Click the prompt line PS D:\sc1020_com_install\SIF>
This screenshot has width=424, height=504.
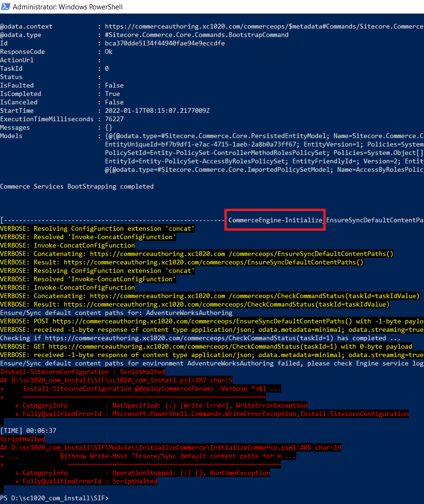pyautogui.click(x=54, y=498)
